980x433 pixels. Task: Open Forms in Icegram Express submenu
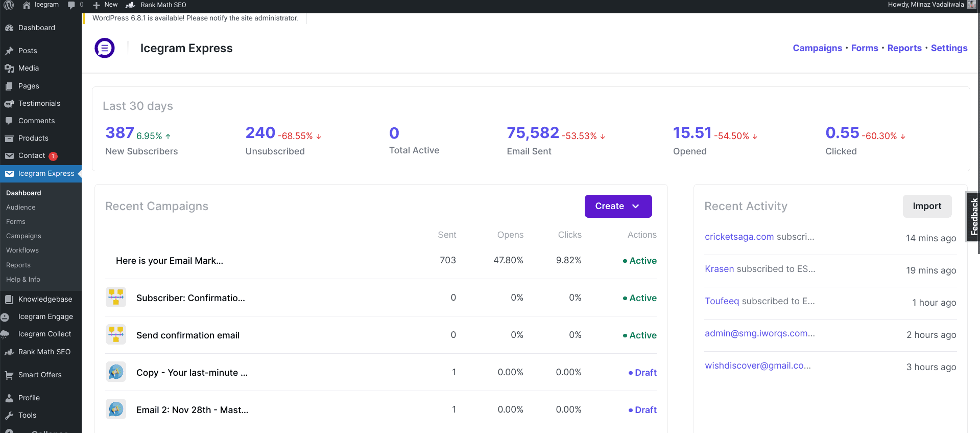coord(16,222)
